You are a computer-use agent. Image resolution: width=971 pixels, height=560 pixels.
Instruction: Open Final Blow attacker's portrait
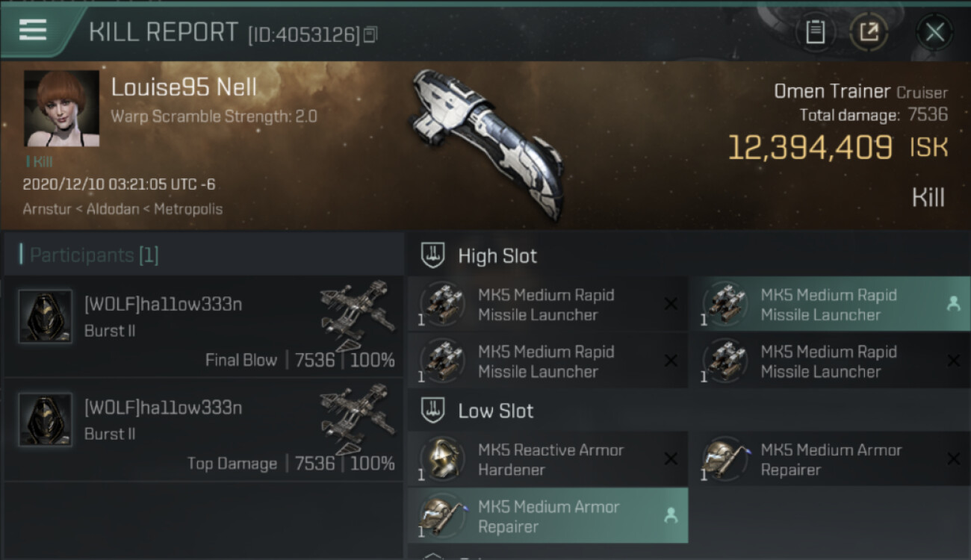tap(46, 317)
